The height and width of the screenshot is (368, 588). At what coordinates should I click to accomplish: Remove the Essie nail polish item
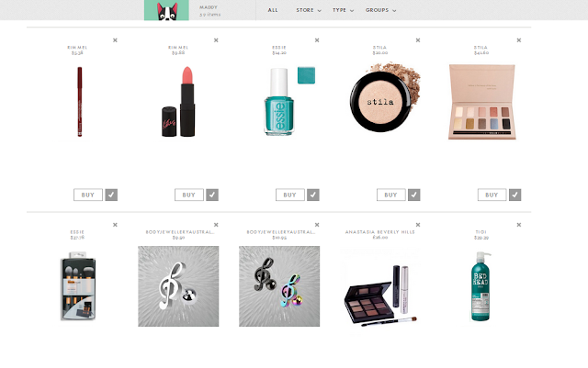(317, 40)
